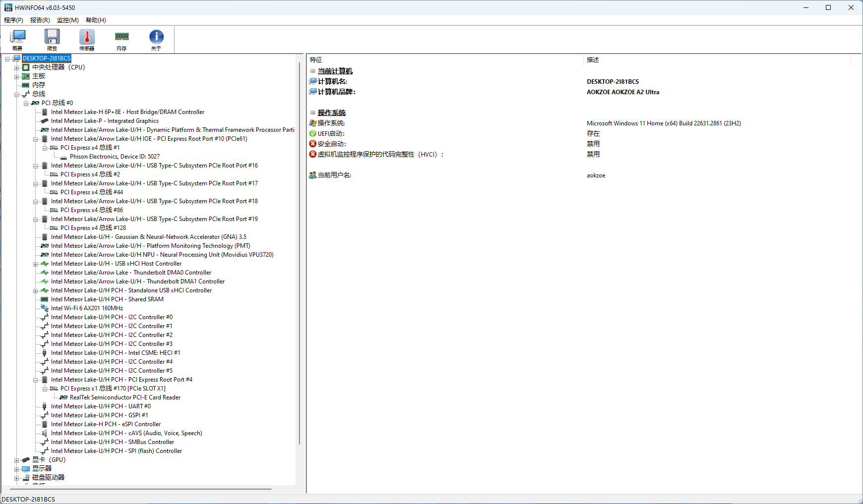
Task: Click the computer icon beside 计算机品牌
Action: pyautogui.click(x=313, y=92)
